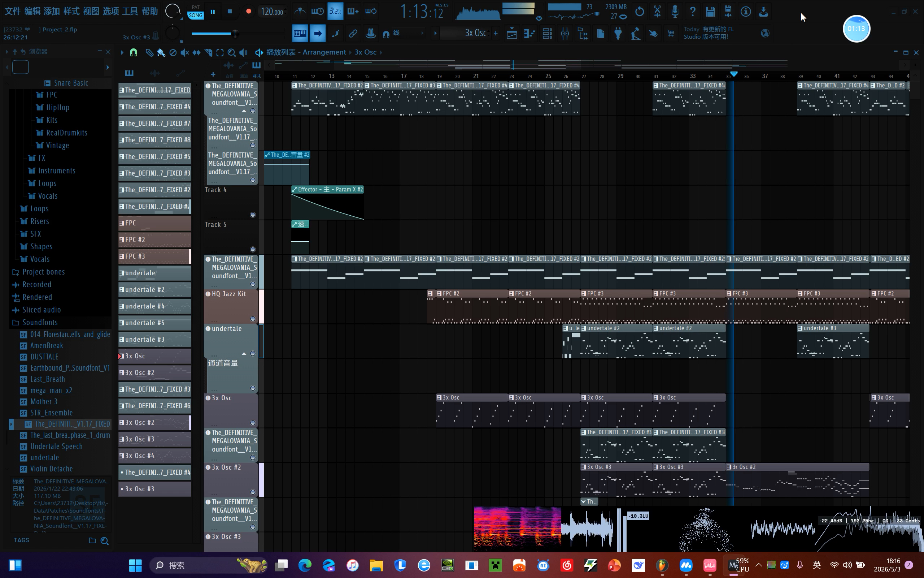The image size is (924, 578).
Task: Add a new pattern with plus button
Action: (x=496, y=33)
